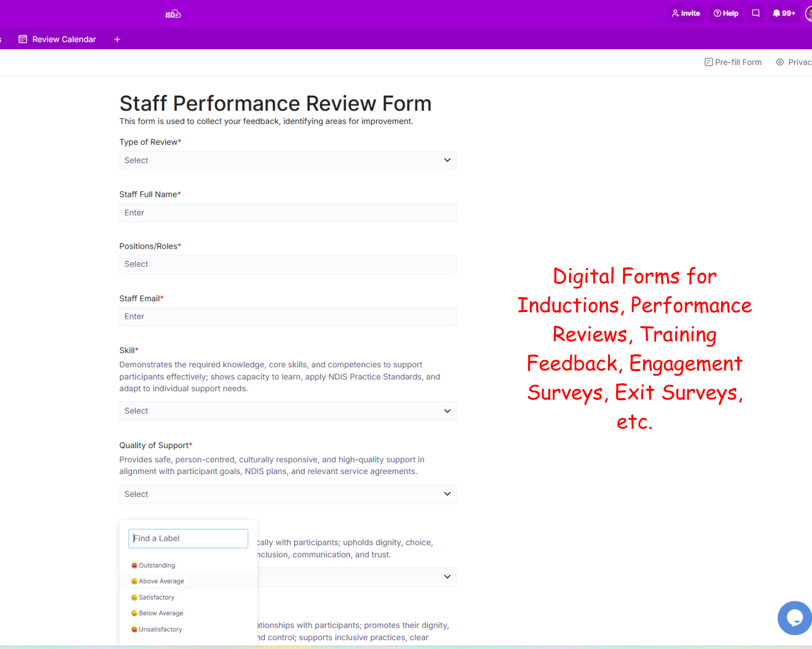Open the Positions/Roles select field

pyautogui.click(x=288, y=264)
